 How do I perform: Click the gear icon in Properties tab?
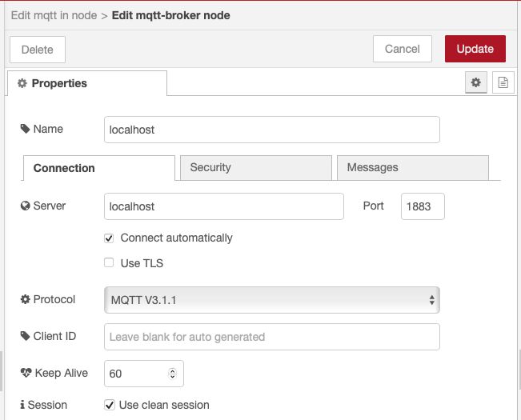click(x=22, y=83)
